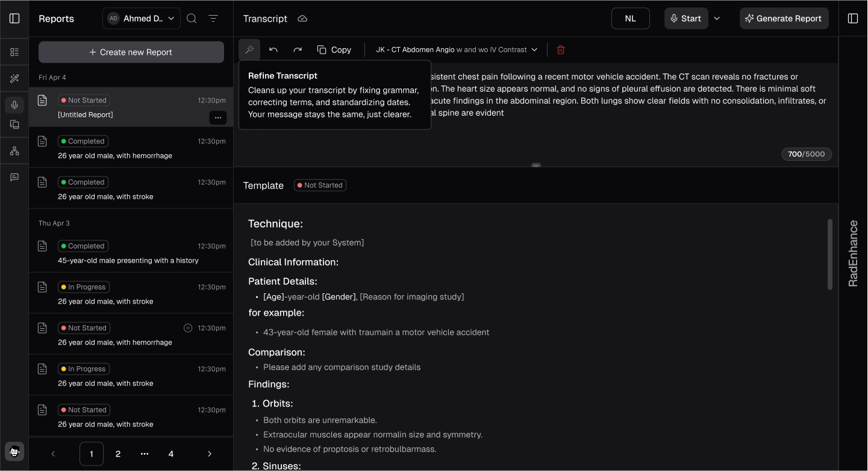Screen dimensions: 868x471
Task: Delete transcript with red trash icon
Action: pos(561,50)
